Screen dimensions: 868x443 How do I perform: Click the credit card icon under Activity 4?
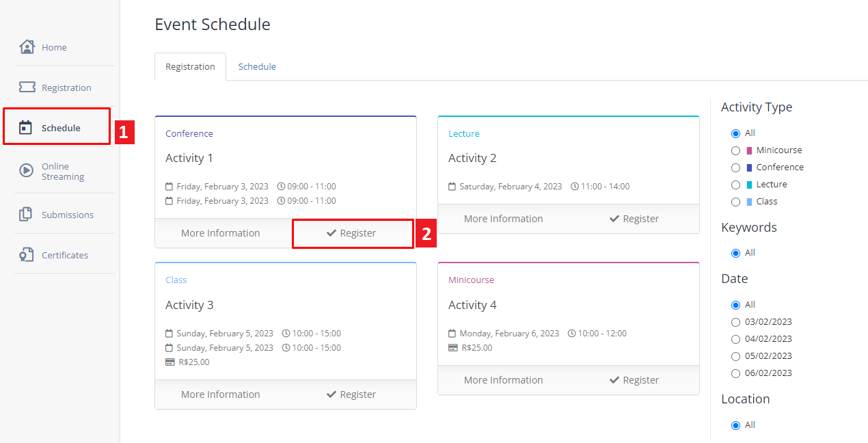click(x=452, y=348)
